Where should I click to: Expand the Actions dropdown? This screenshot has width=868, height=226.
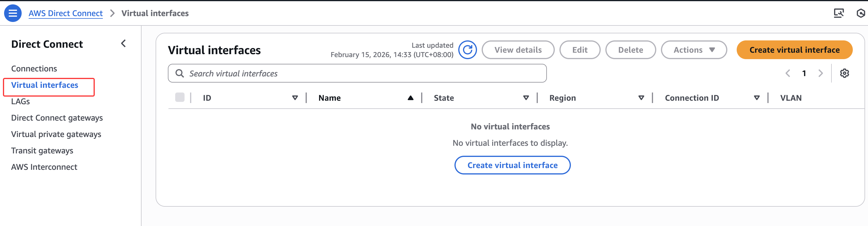click(693, 50)
